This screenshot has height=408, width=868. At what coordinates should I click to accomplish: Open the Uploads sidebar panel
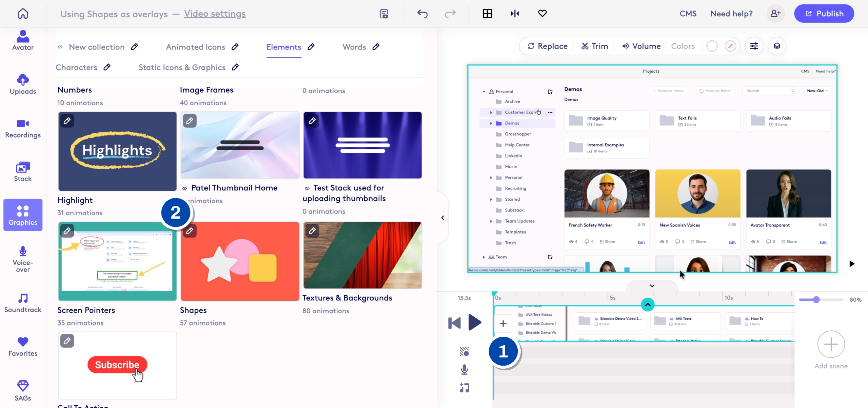tap(23, 84)
